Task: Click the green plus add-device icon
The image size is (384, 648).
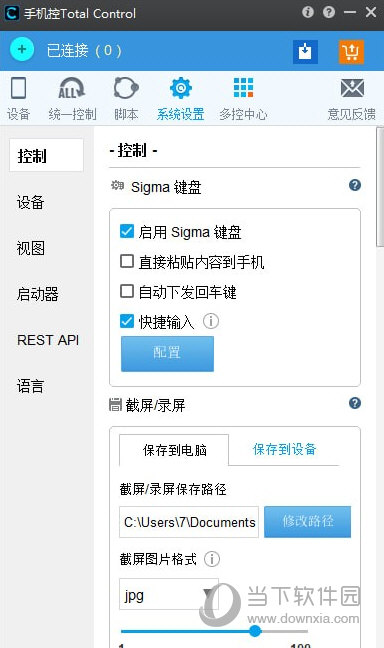Action: [22, 50]
